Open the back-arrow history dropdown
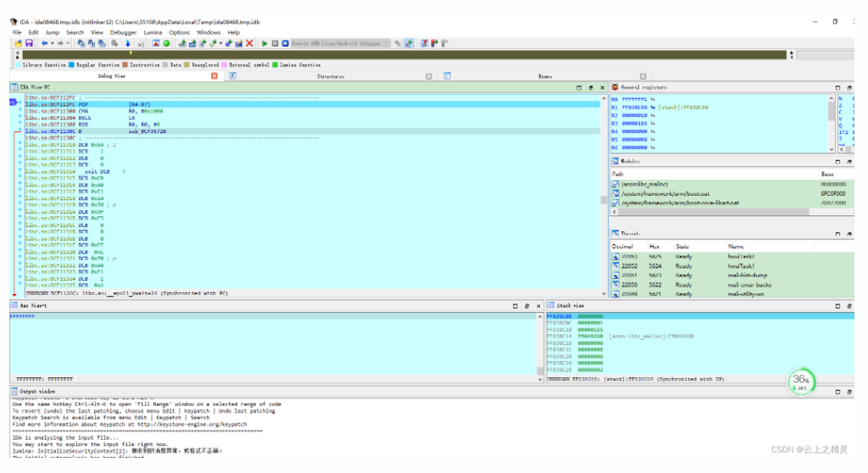The image size is (868, 473). 52,43
